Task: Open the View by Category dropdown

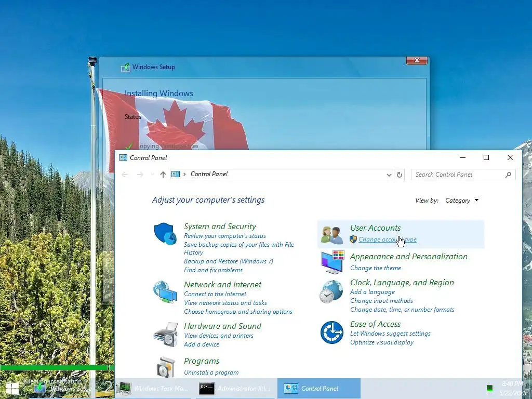Action: 462,201
